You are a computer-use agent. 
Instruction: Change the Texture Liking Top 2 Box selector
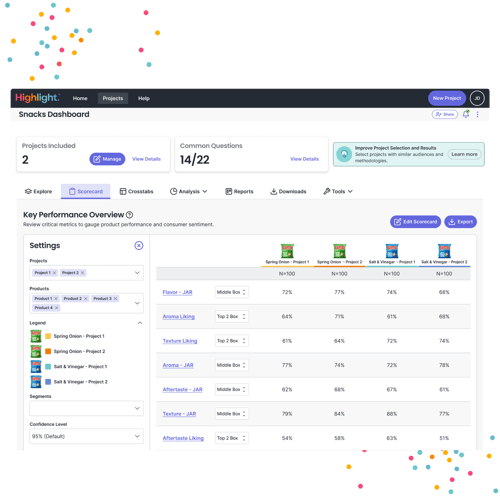pos(232,341)
